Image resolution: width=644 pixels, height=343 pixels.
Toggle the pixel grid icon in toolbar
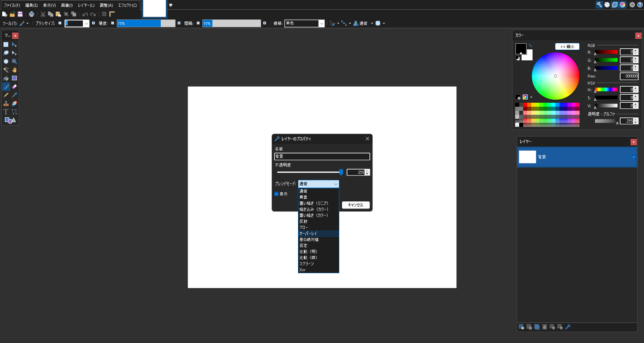[104, 14]
